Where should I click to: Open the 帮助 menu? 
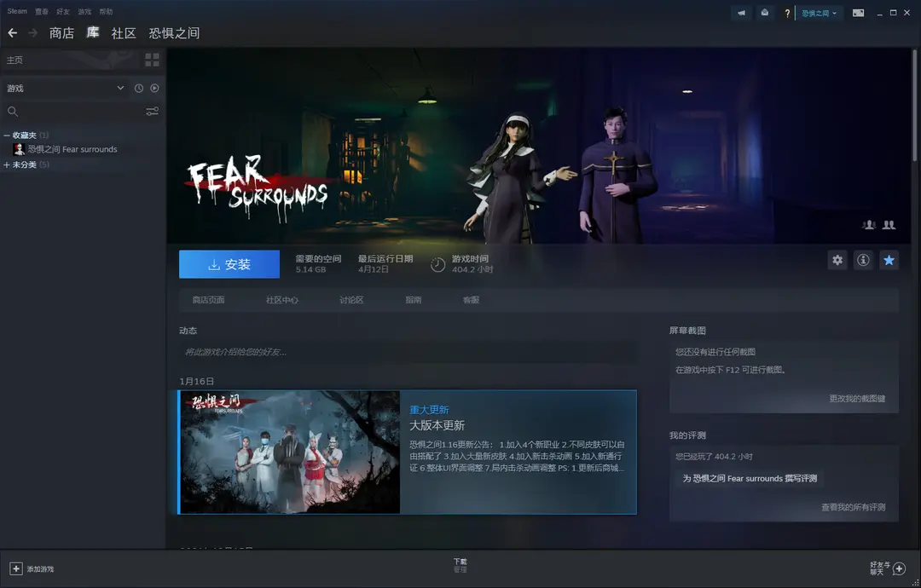click(x=106, y=12)
